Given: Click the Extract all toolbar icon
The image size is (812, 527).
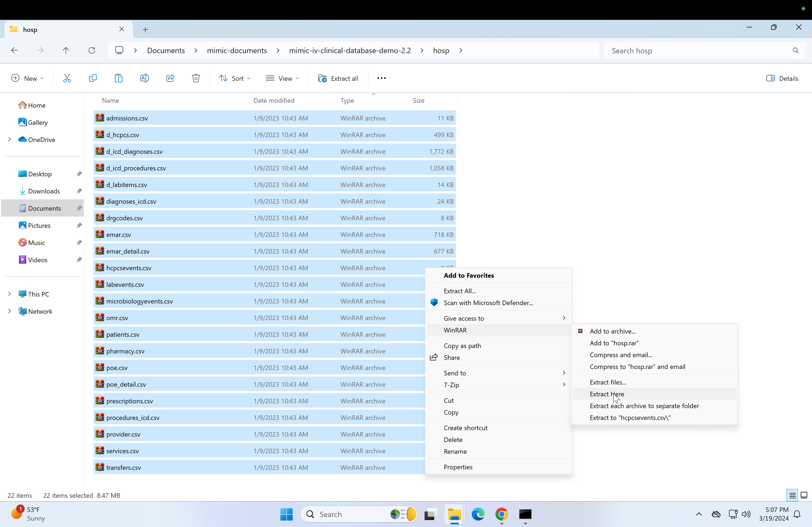Looking at the screenshot, I should click(339, 78).
